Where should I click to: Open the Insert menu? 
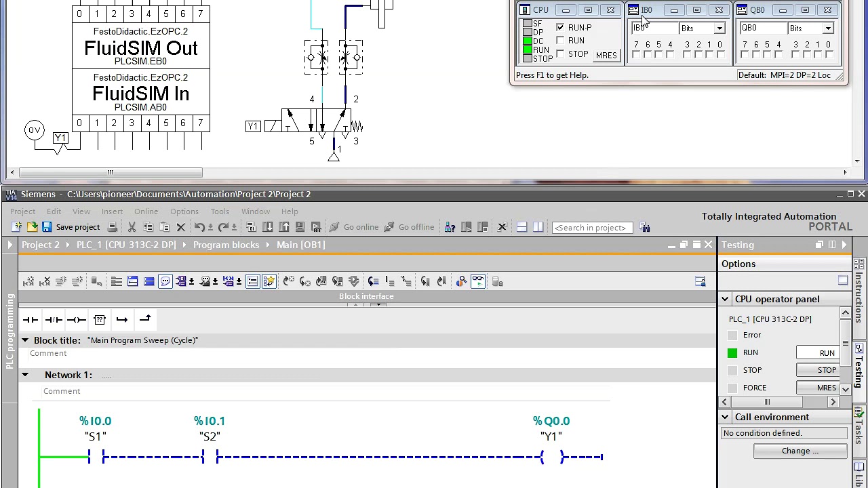112,211
